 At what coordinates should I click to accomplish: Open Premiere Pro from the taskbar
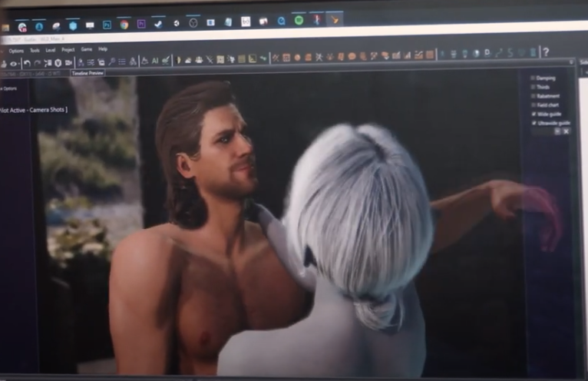tap(141, 25)
